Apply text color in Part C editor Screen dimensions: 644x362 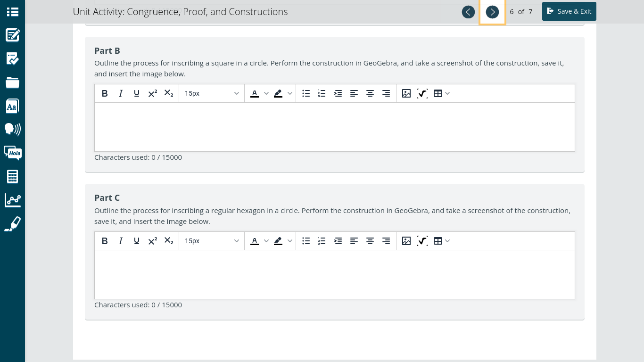click(x=255, y=241)
